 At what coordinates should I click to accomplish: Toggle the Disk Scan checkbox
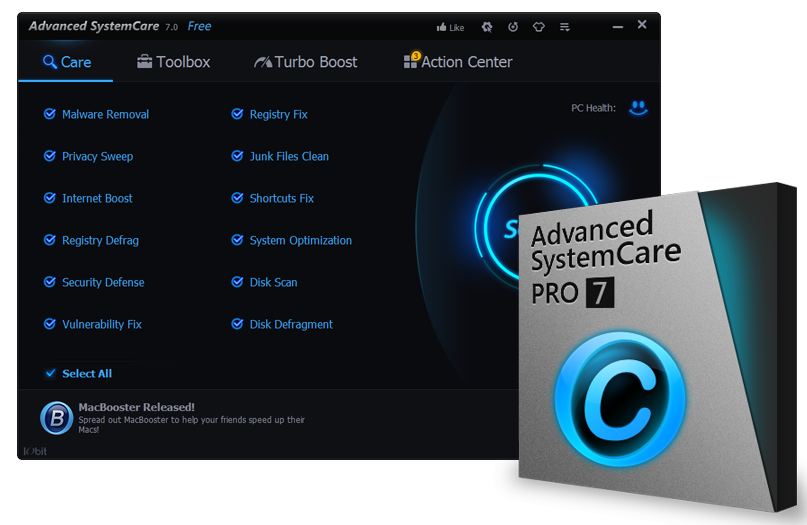click(x=237, y=282)
